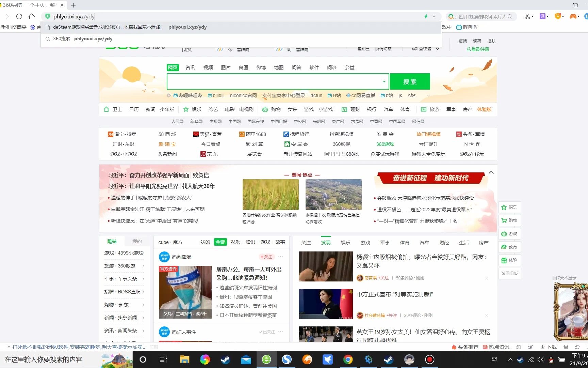Click the 返回旧版 sidebar button

(x=509, y=274)
